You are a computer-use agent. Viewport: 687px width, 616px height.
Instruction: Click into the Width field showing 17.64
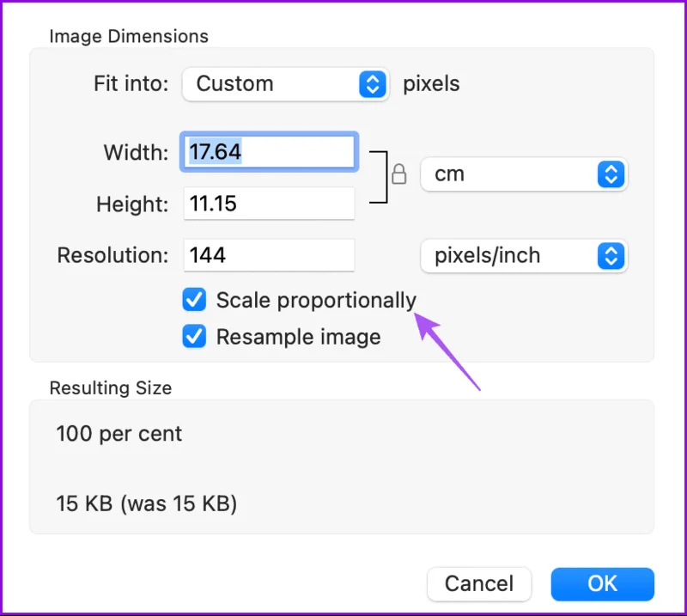coord(269,152)
